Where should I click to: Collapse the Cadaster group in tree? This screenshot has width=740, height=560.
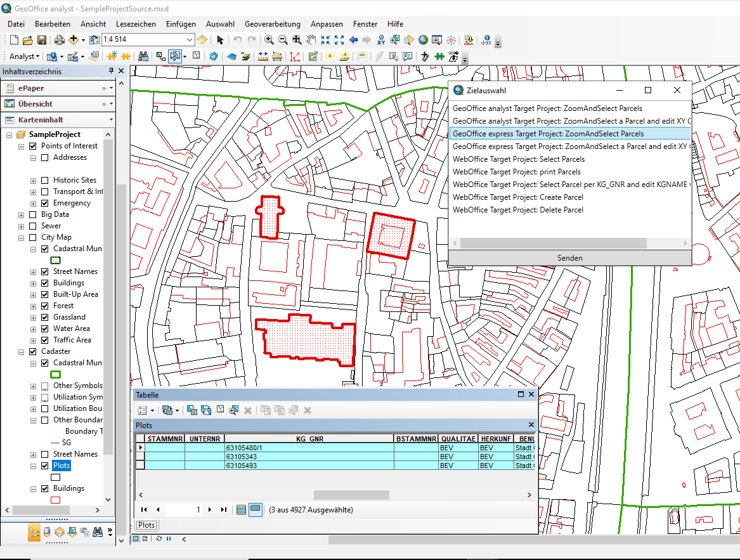pyautogui.click(x=22, y=351)
